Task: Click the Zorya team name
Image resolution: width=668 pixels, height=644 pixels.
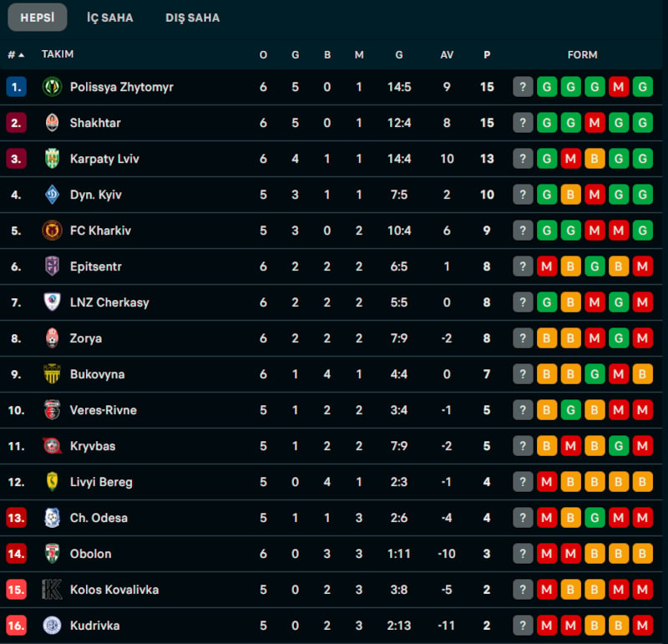Action: point(86,338)
